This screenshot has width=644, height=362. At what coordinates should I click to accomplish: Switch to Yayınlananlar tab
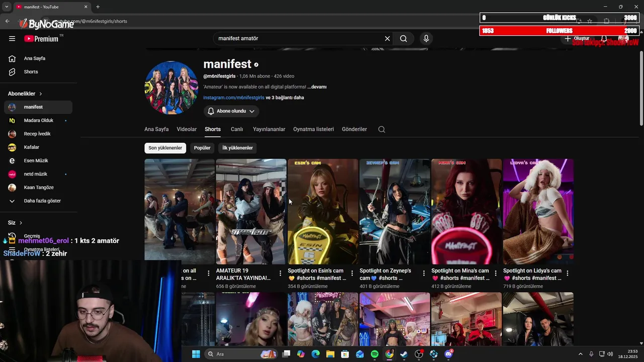pyautogui.click(x=269, y=129)
